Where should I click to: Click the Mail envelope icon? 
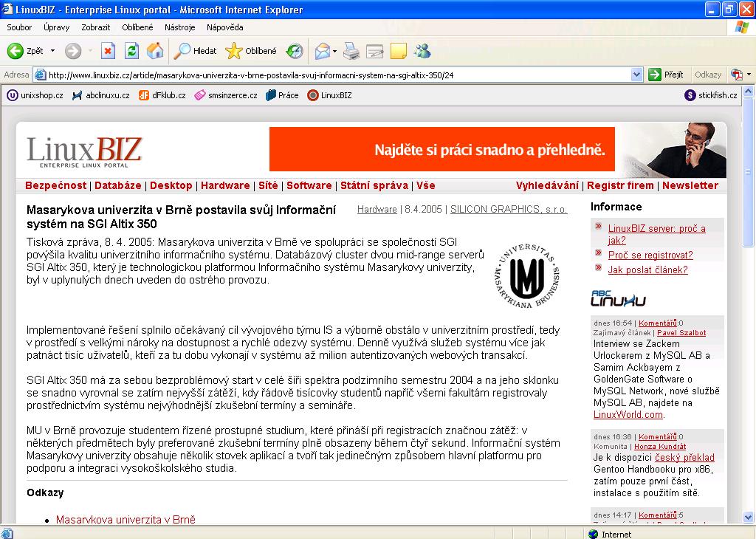click(322, 51)
